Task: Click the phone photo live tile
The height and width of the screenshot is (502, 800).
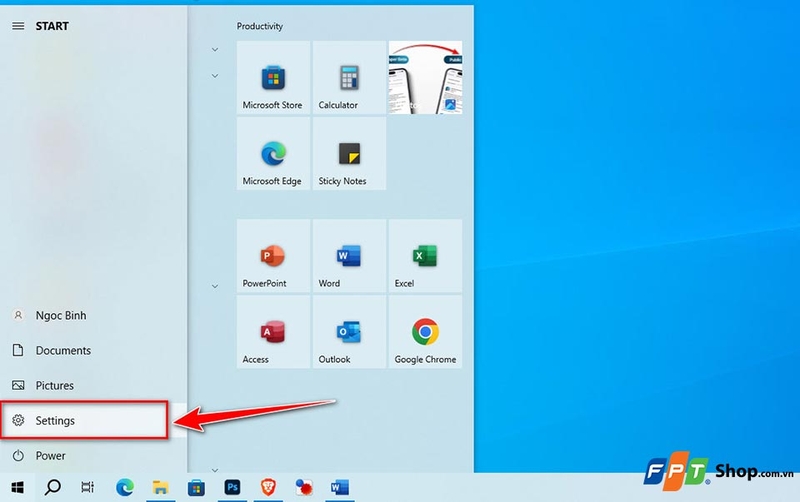Action: click(425, 78)
